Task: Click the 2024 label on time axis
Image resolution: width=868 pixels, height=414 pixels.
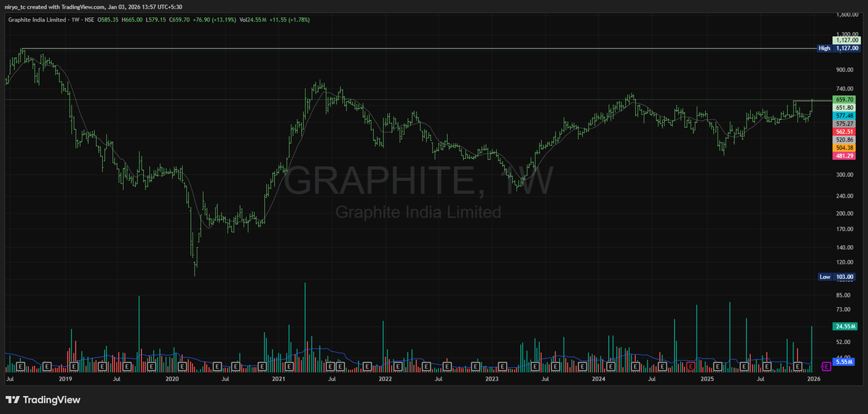Action: (x=598, y=378)
